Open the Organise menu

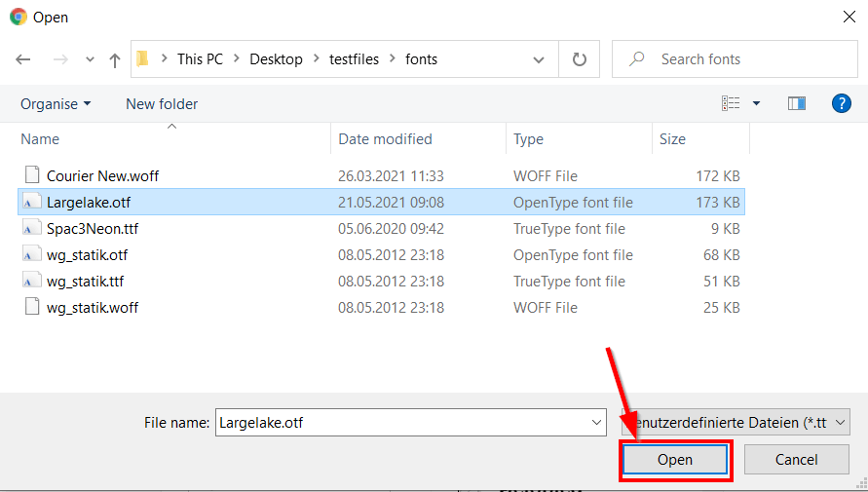(x=56, y=103)
